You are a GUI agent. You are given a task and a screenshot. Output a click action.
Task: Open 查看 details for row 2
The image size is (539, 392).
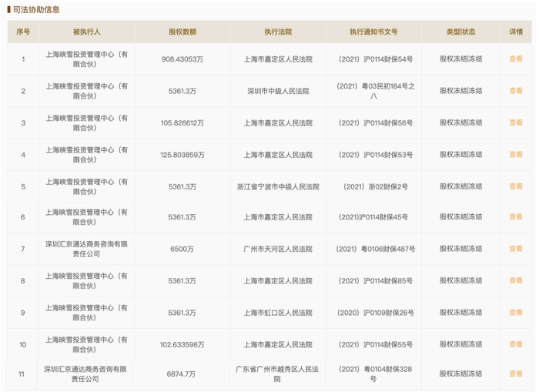(516, 91)
